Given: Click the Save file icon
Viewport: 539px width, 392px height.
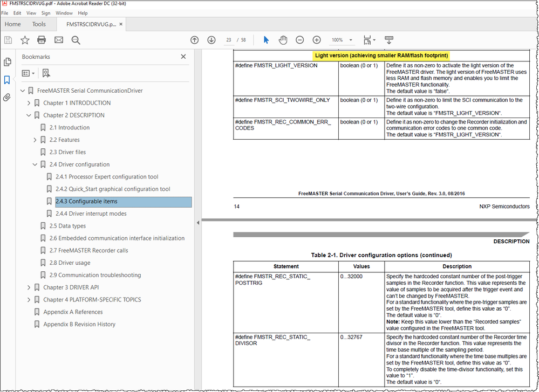Looking at the screenshot, I should (8, 40).
